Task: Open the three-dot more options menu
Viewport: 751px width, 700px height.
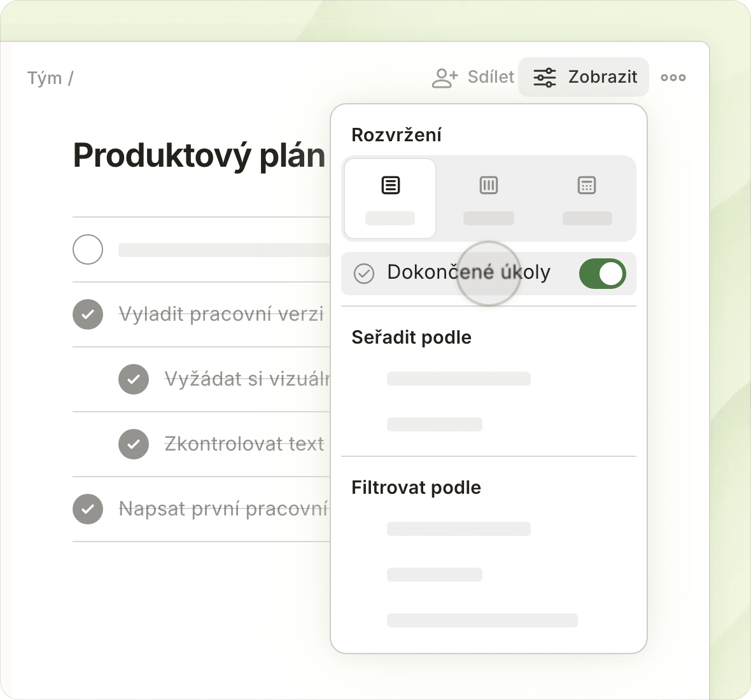Action: pos(673,78)
